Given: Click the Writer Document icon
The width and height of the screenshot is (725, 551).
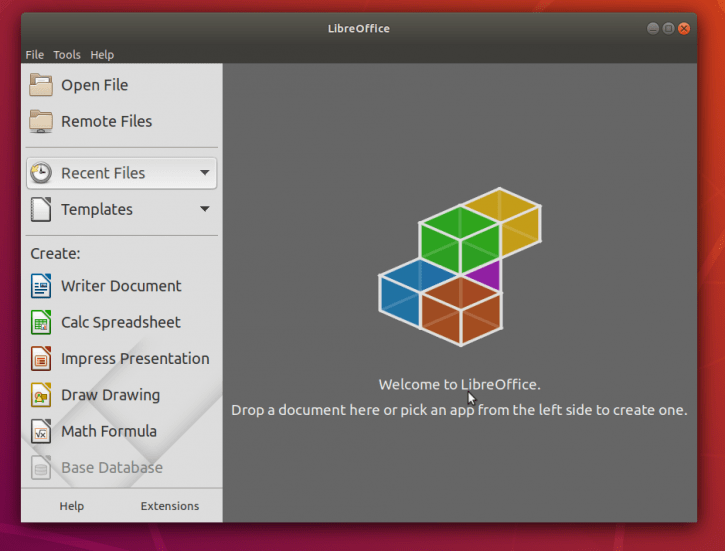Looking at the screenshot, I should pyautogui.click(x=41, y=286).
